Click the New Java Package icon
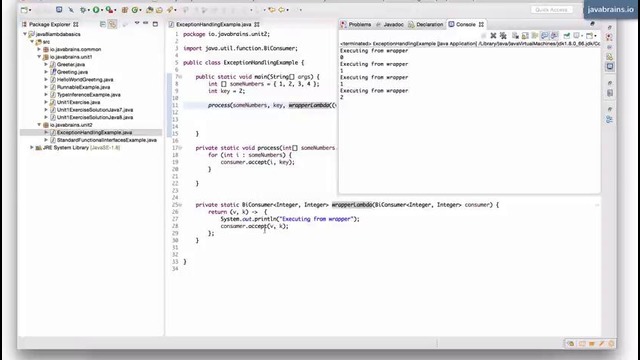 click(x=124, y=10)
